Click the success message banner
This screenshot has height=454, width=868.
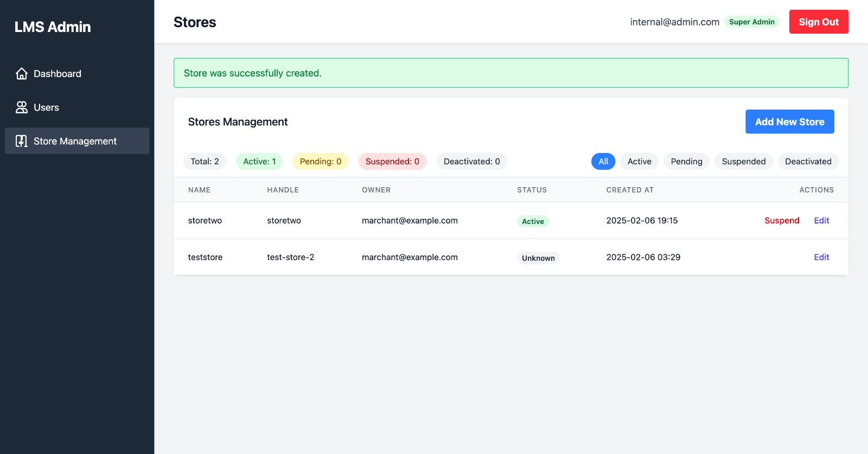point(511,73)
